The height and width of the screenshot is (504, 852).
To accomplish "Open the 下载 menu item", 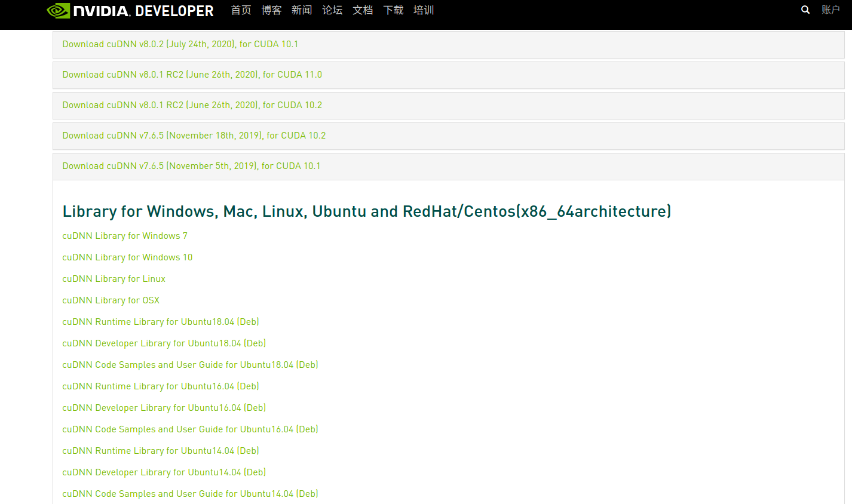I will [x=393, y=10].
